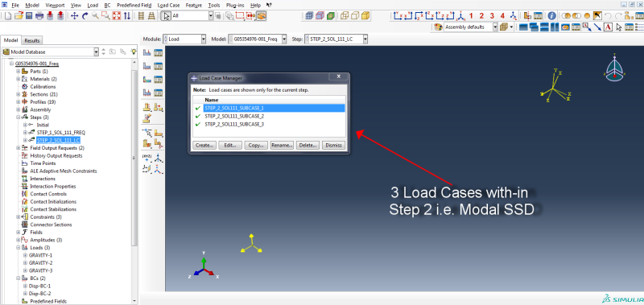The image size is (644, 305).
Task: Toggle checkmark of STEP_2_SOL111_SUBCASE_3
Action: 198,124
